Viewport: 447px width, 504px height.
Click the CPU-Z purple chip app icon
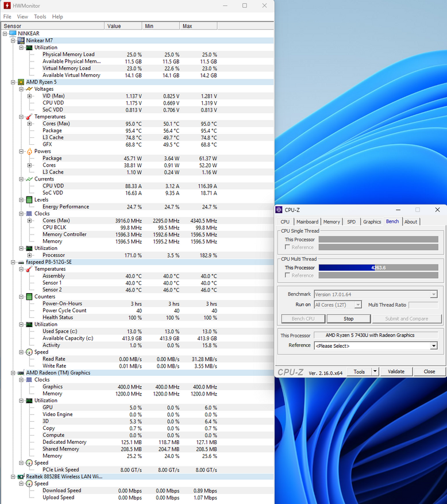point(279,210)
